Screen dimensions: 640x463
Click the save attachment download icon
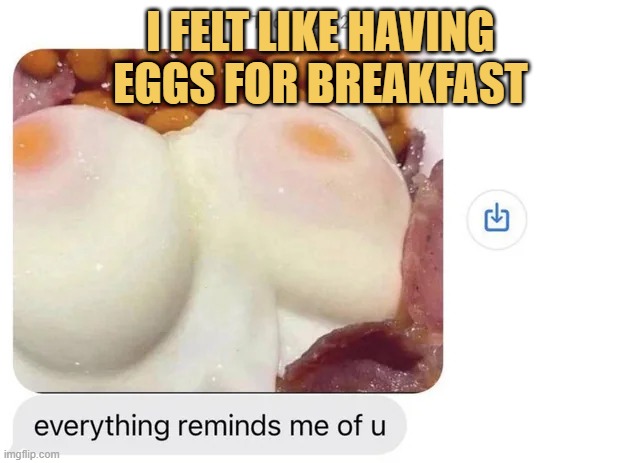coord(497,219)
